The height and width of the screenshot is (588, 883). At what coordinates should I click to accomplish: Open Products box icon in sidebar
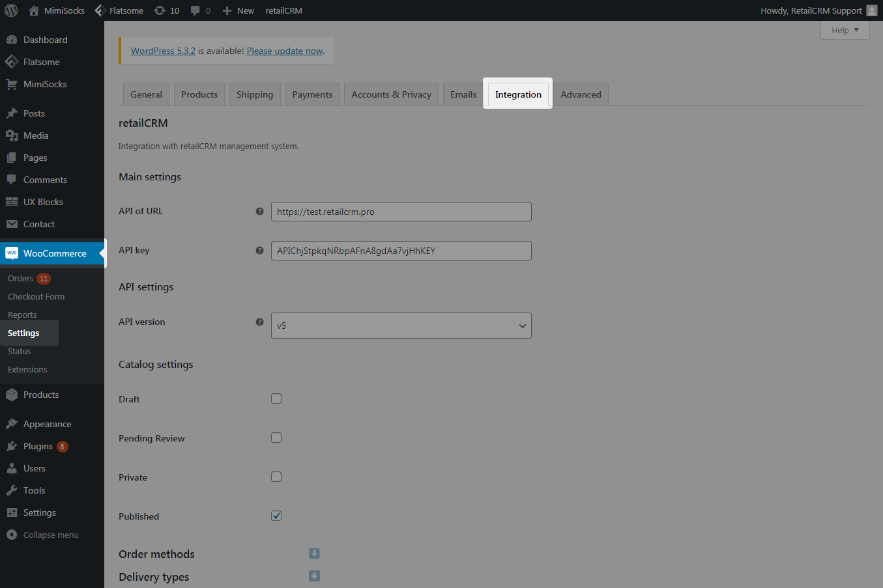coord(12,395)
